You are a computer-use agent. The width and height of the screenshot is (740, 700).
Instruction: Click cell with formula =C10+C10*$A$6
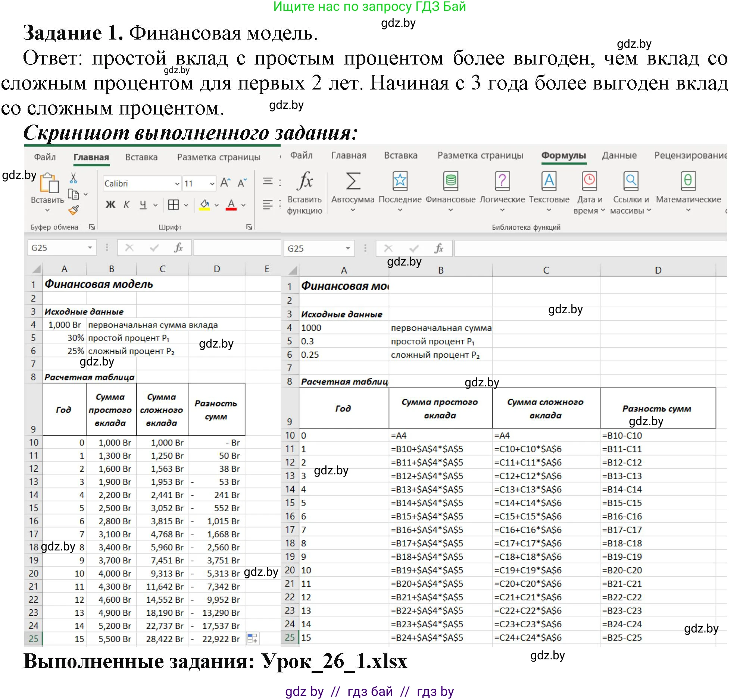(546, 449)
